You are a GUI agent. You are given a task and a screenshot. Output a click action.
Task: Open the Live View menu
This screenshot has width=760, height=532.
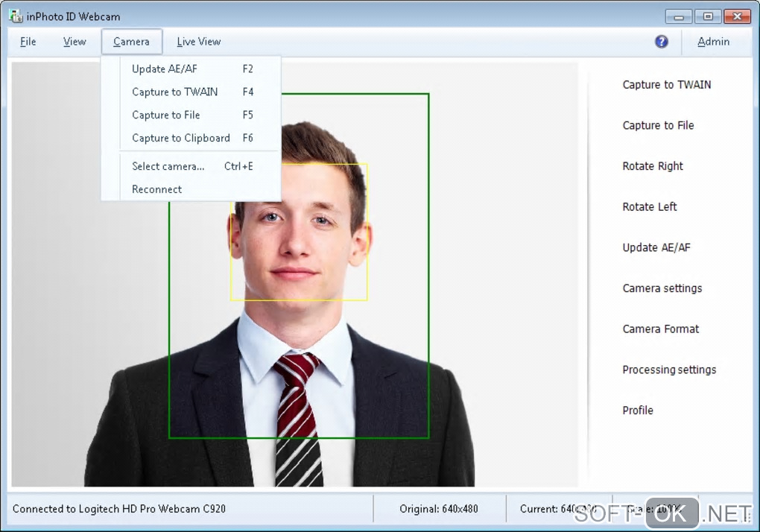click(199, 42)
